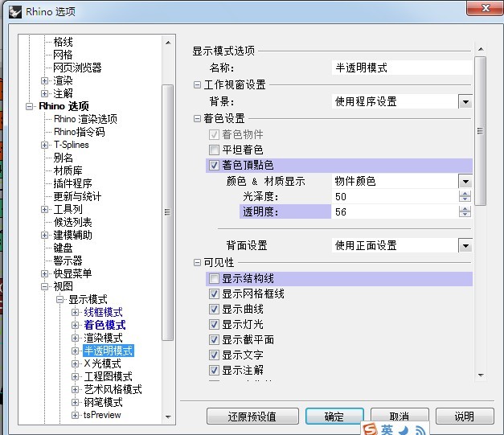
Task: Select 着色模式 display mode
Action: click(104, 325)
